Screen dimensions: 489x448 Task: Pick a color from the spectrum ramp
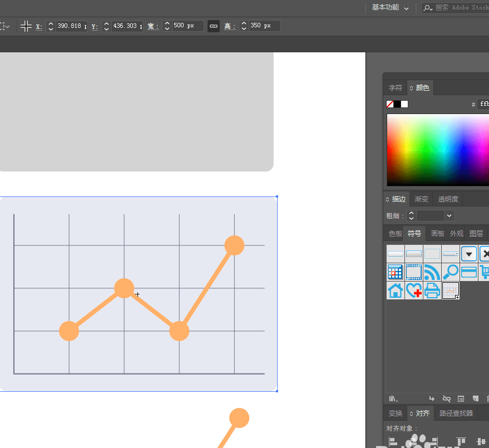pyautogui.click(x=438, y=150)
